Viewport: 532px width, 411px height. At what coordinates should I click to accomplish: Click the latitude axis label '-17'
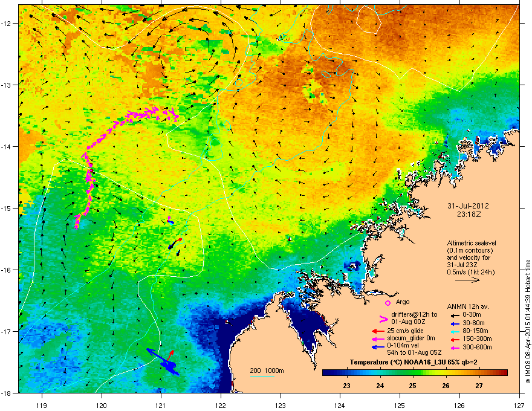click(6, 331)
